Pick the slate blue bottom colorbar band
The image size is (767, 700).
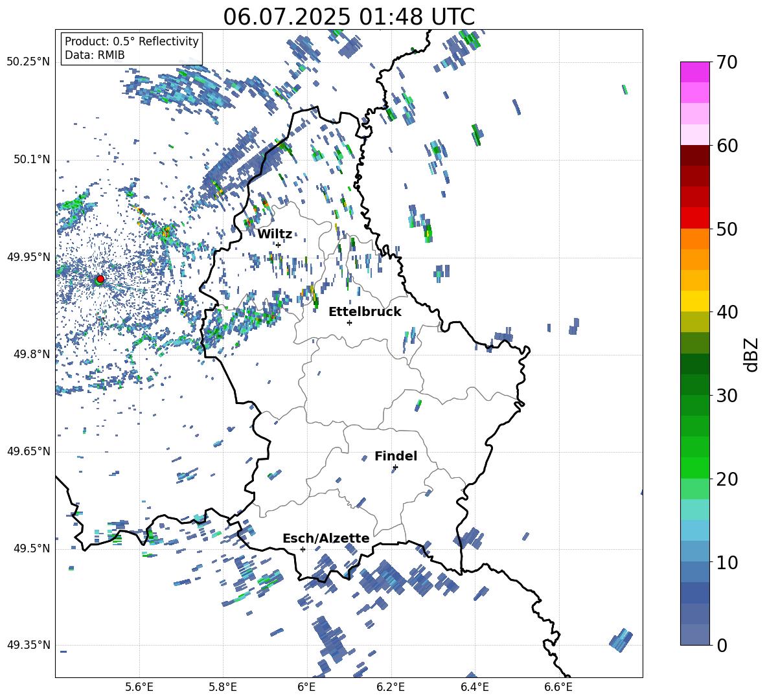[x=694, y=635]
